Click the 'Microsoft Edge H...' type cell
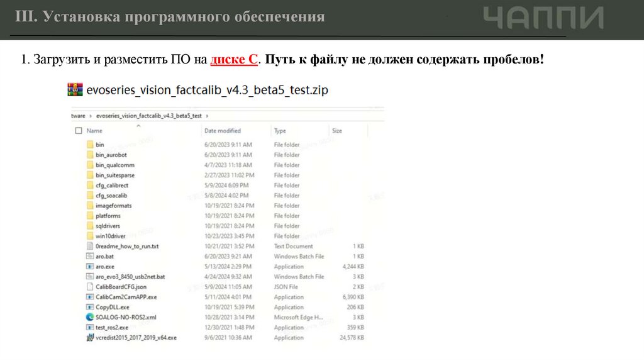The image size is (644, 361). click(299, 317)
